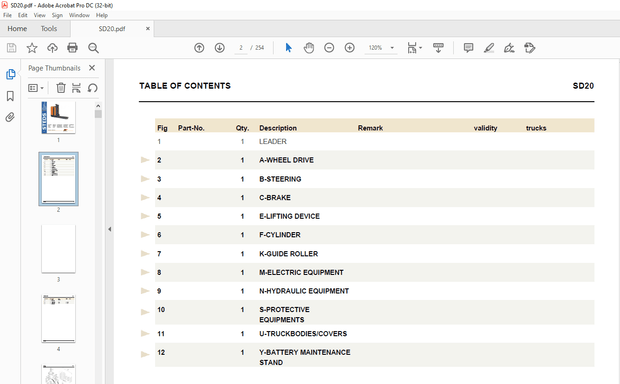Screen dimensions: 620x384
Task: Click the scrolling mode toolbar icon
Action: tap(439, 48)
